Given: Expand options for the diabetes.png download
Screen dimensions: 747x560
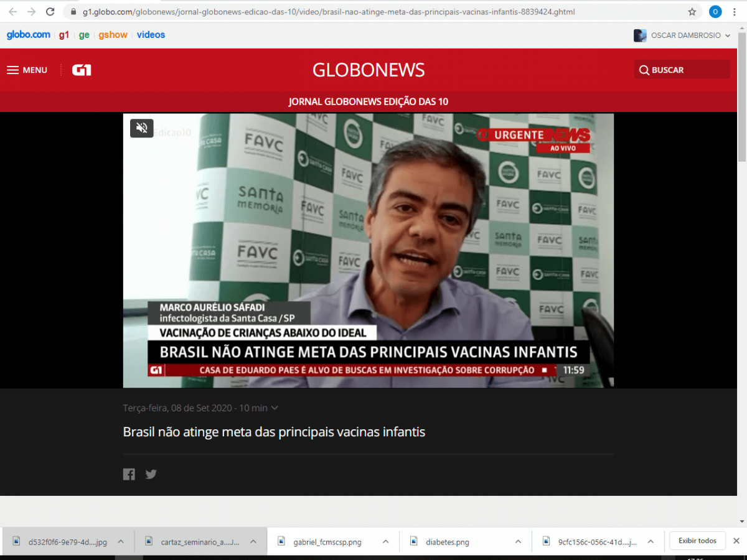Looking at the screenshot, I should click(518, 541).
